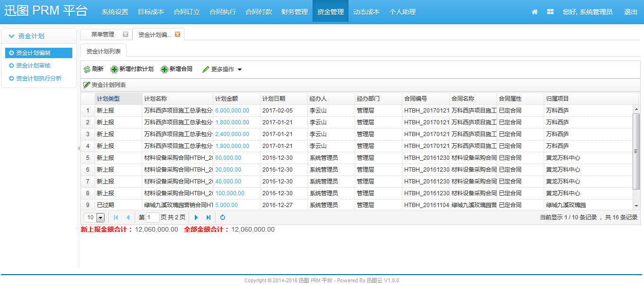The width and height of the screenshot is (644, 286).
Task: Click the 迅图 PRM 平台 logo title
Action: [46, 11]
